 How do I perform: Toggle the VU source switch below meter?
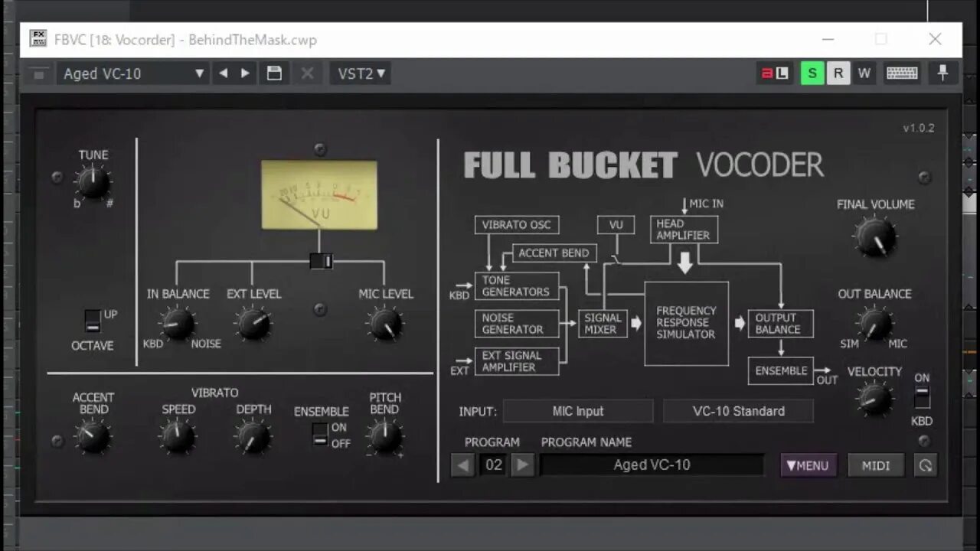tap(321, 261)
